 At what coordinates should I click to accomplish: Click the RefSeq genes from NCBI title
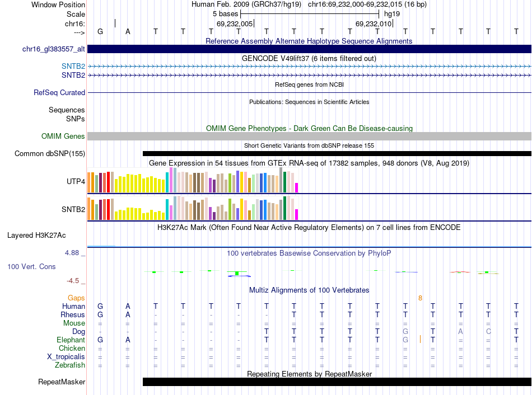pyautogui.click(x=310, y=84)
